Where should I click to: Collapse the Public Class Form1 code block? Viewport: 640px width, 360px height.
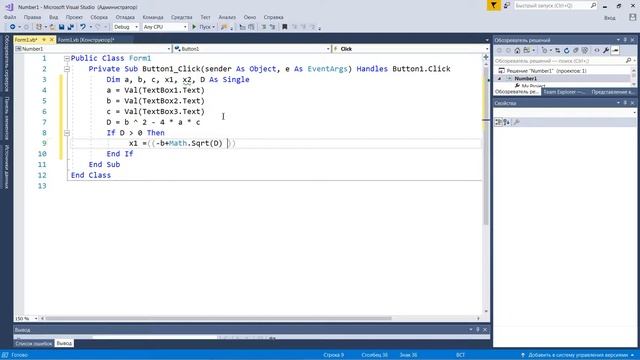(67, 58)
